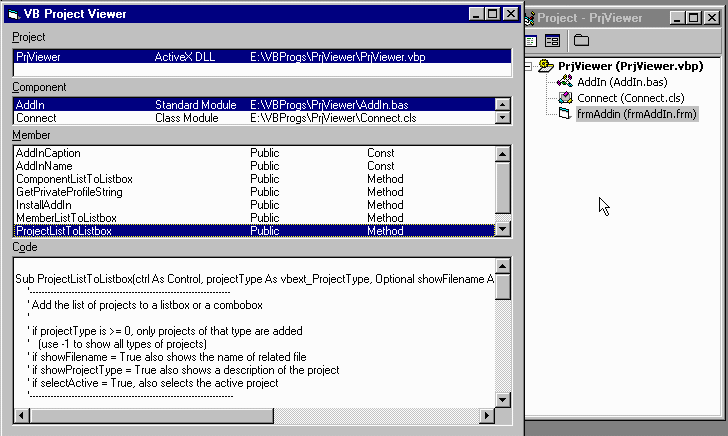Select member GetPrivateProfileString
The image size is (728, 436).
[254, 192]
